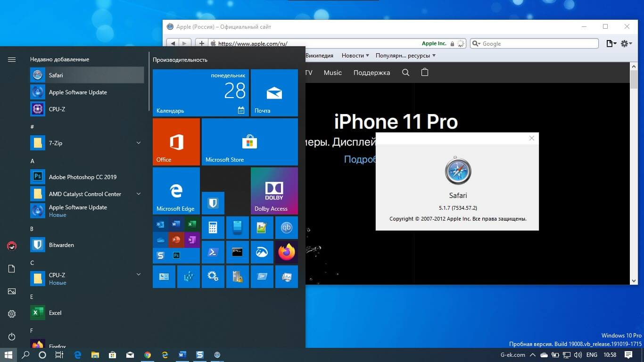Open Adobe Photoshop CC 2019 entry
The image size is (644, 362).
[87, 177]
